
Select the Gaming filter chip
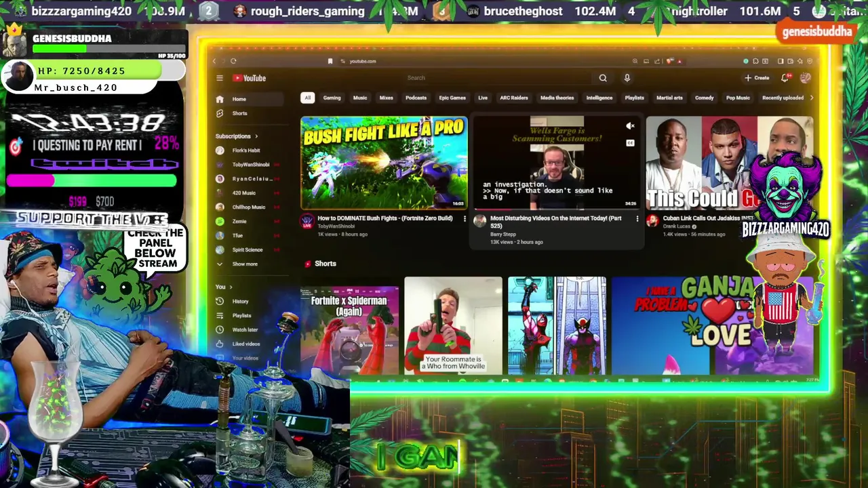click(332, 98)
